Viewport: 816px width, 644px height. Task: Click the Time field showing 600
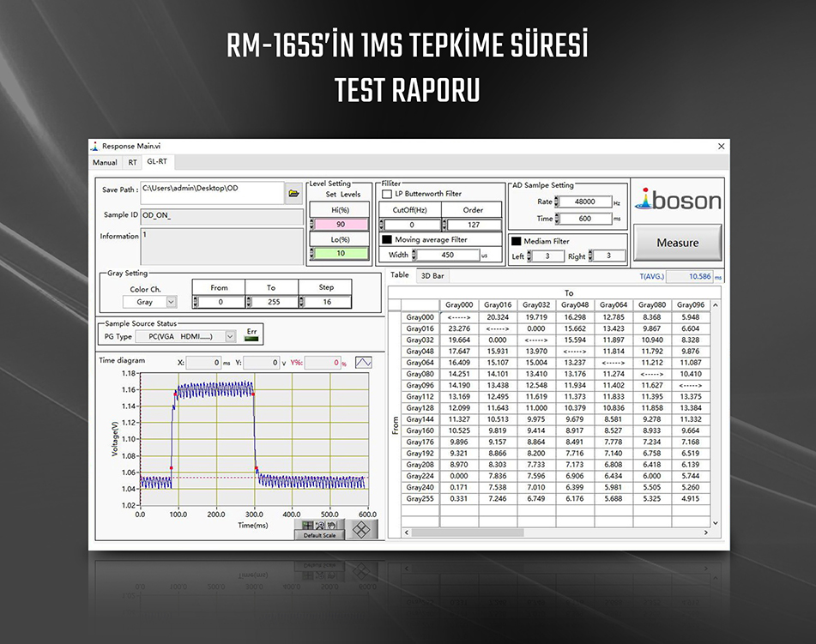[x=585, y=219]
